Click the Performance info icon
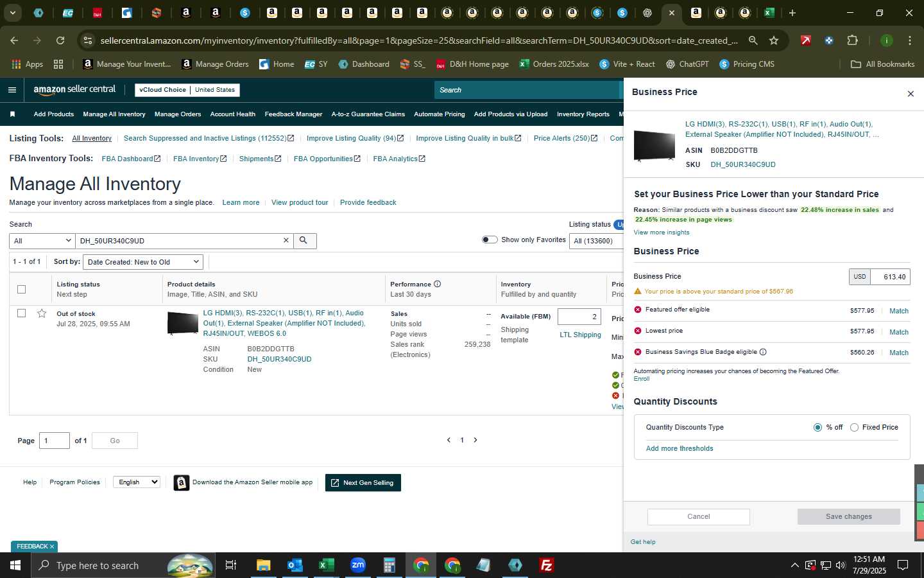This screenshot has width=924, height=578. pyautogui.click(x=437, y=284)
